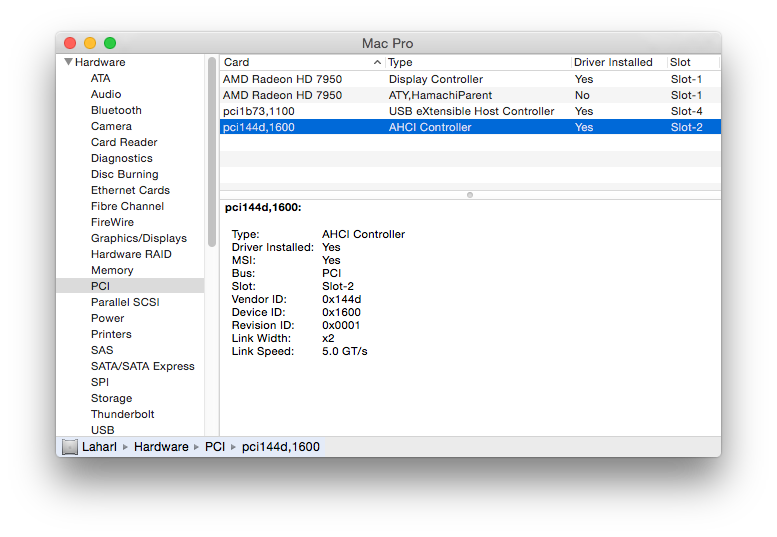Image resolution: width=777 pixels, height=537 pixels.
Task: Select Diagnostics in the sidebar
Action: (x=122, y=158)
